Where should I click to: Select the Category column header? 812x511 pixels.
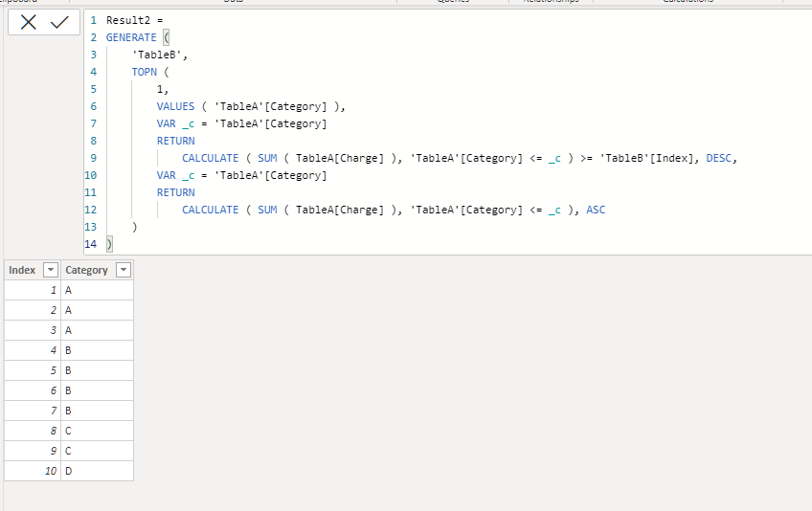point(86,270)
